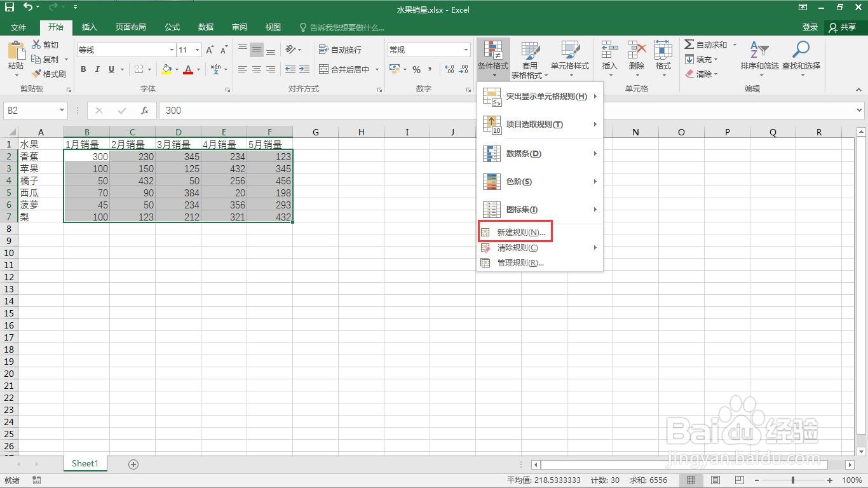Switch to Normal view in status bar
Screen dimensions: 868x488
click(691, 480)
